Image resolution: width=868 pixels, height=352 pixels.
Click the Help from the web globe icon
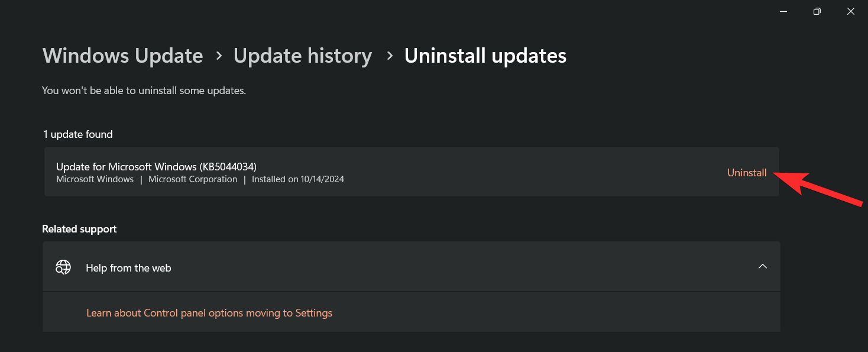(63, 267)
